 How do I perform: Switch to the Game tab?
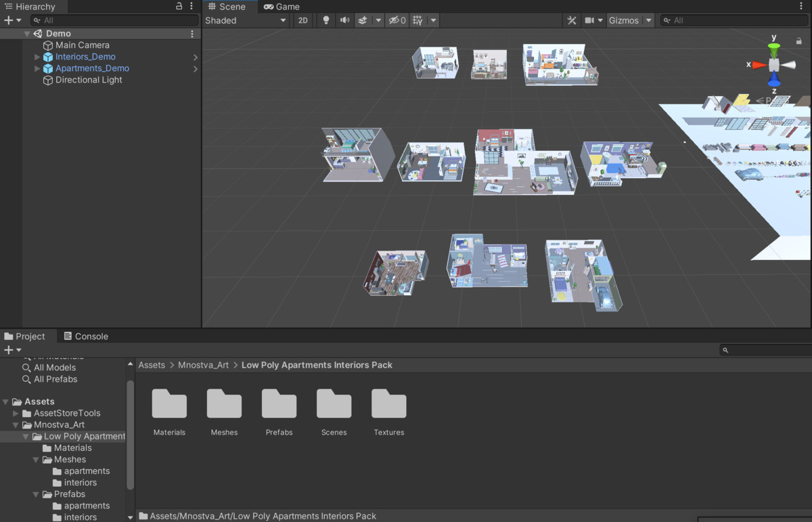(x=281, y=7)
